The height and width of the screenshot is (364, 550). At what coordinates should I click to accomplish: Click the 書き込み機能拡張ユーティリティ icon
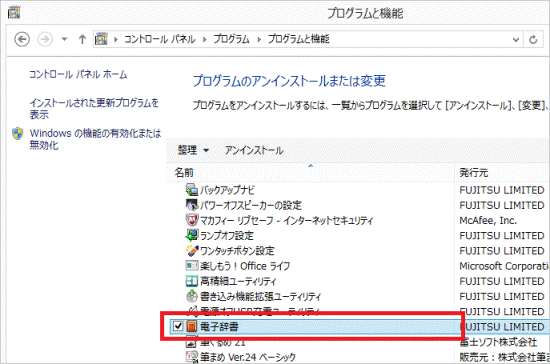(x=192, y=296)
